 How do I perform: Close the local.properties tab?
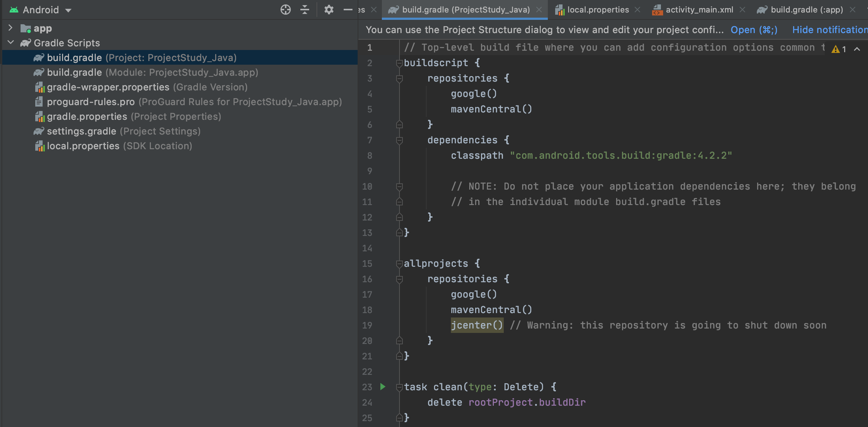(637, 10)
